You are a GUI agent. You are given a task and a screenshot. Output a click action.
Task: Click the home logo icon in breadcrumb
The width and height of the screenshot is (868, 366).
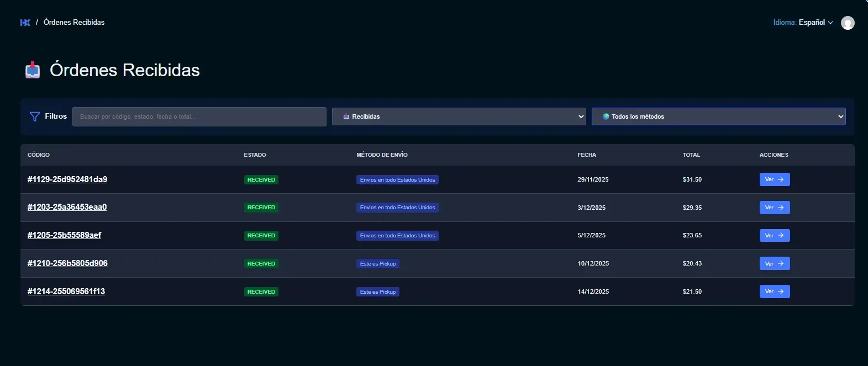click(x=25, y=23)
